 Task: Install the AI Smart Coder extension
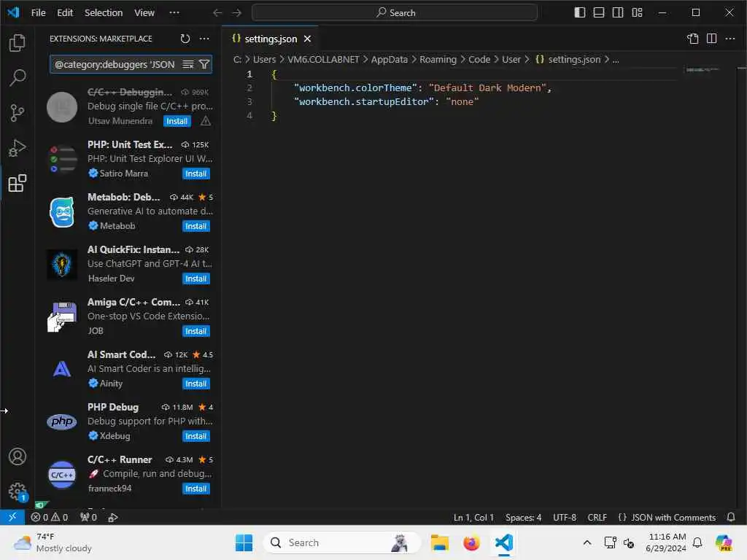[196, 384]
